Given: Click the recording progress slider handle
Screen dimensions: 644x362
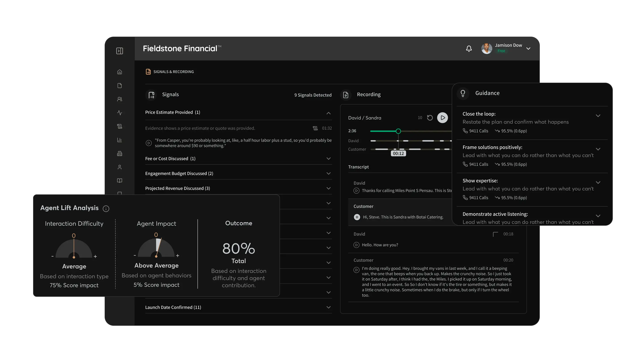Looking at the screenshot, I should [x=398, y=131].
